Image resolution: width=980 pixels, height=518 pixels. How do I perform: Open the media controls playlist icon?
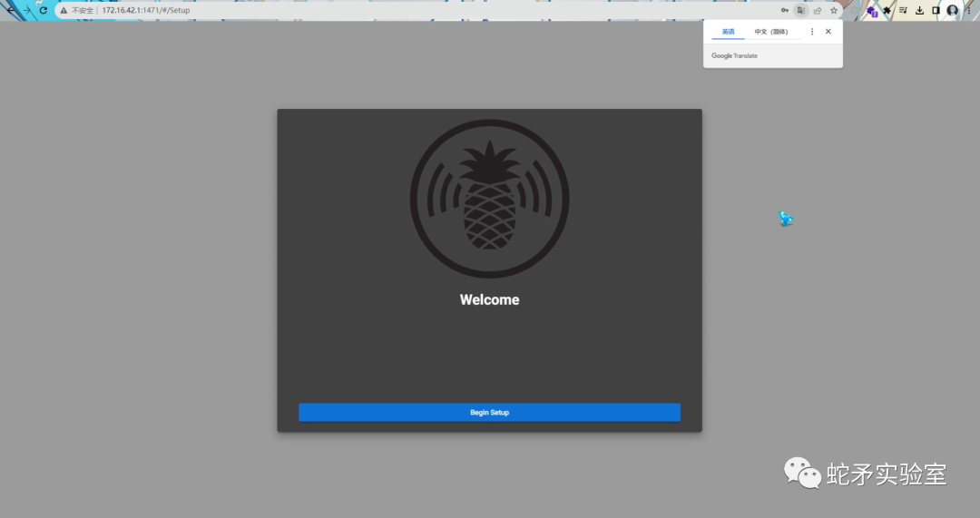[x=903, y=10]
